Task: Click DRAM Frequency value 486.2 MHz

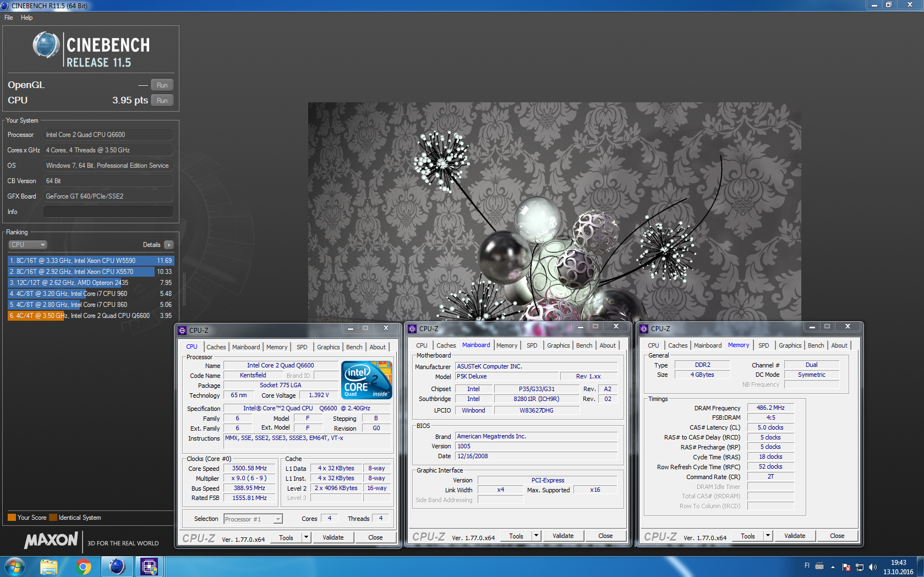Action: point(770,408)
